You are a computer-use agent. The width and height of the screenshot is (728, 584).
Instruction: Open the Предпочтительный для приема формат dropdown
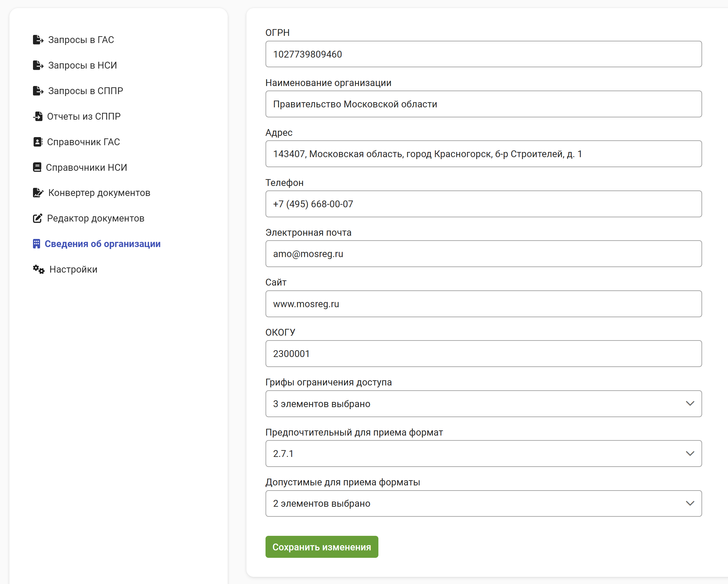[x=484, y=453]
